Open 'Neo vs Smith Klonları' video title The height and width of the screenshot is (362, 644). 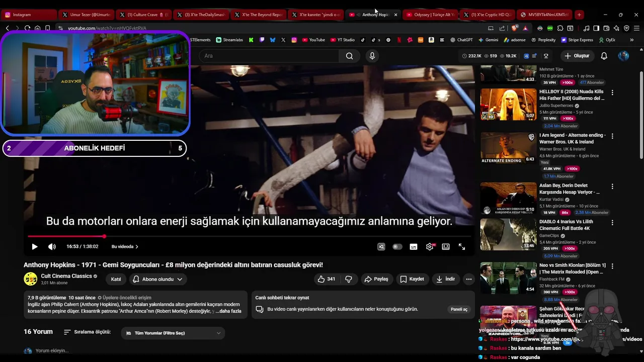click(x=572, y=268)
